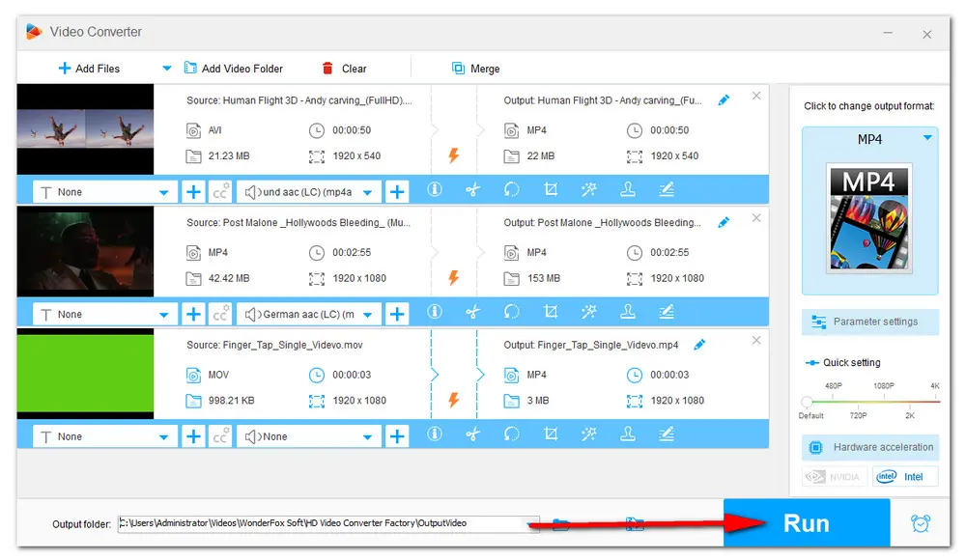Viewport: 966px width, 560px height.
Task: Click the rotate icon on Finger_Tap video row
Action: (512, 435)
